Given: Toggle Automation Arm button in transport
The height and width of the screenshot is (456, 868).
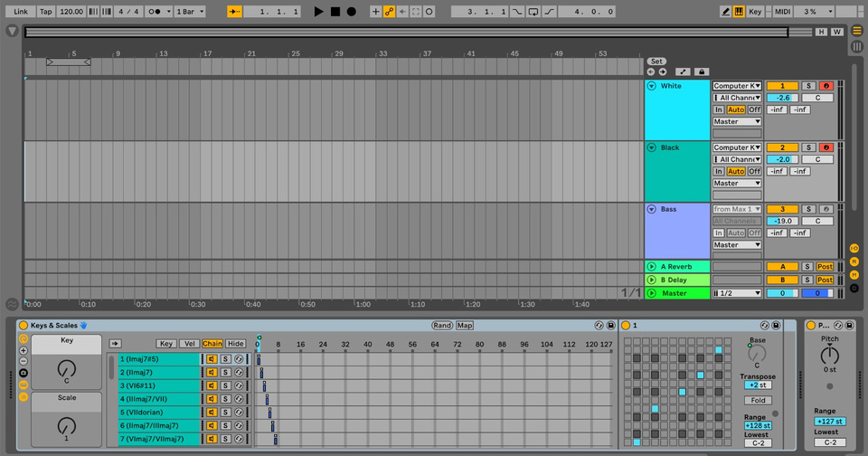Looking at the screenshot, I should click(389, 12).
